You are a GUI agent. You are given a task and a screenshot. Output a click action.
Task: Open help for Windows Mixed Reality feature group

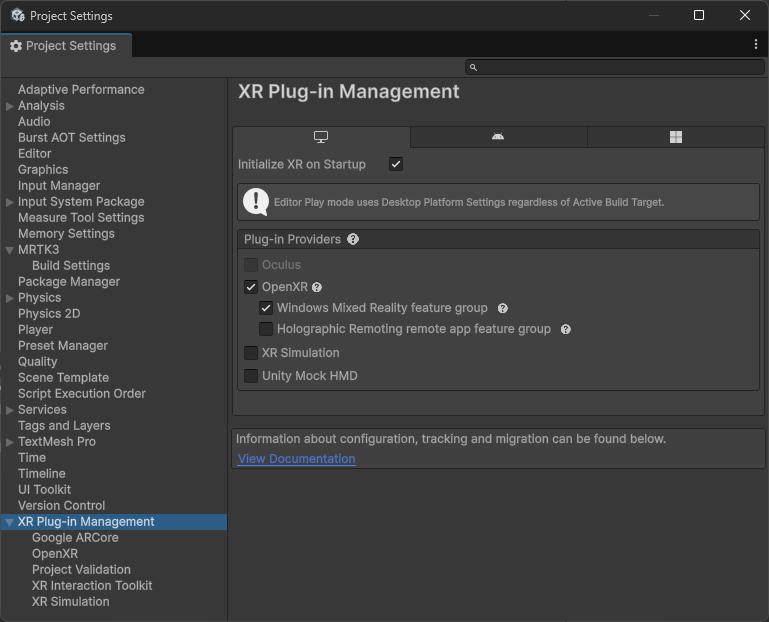(x=503, y=309)
